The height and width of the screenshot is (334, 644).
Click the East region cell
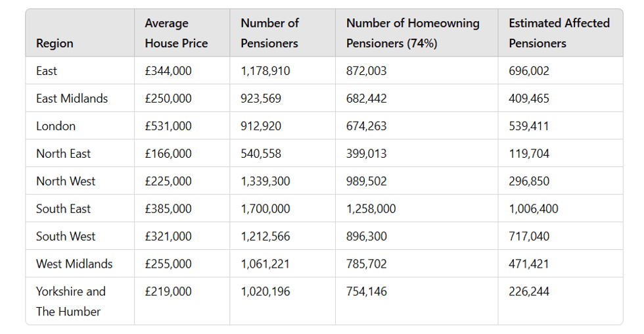click(x=47, y=71)
